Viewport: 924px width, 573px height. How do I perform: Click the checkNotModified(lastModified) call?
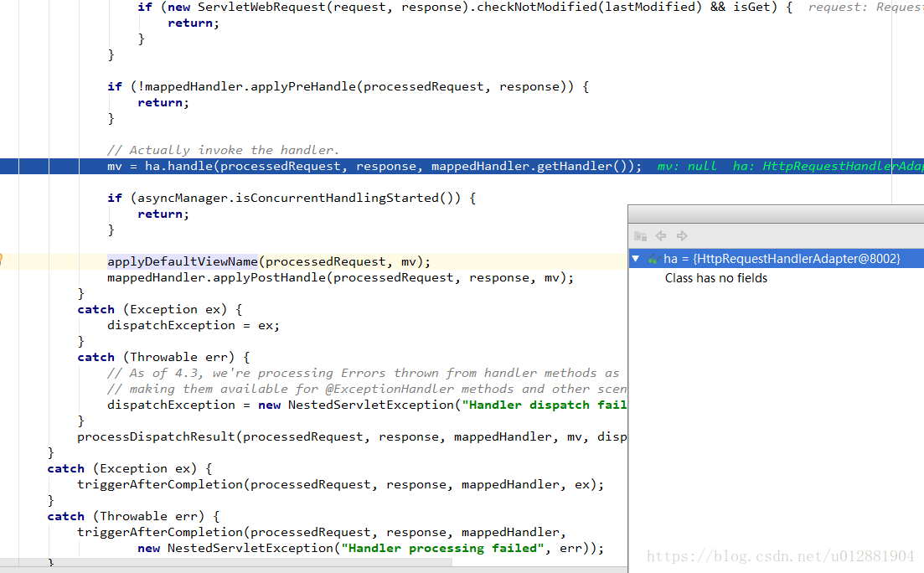tap(589, 7)
